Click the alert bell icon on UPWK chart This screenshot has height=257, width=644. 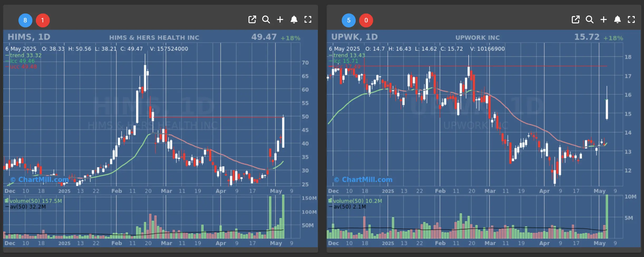click(618, 20)
